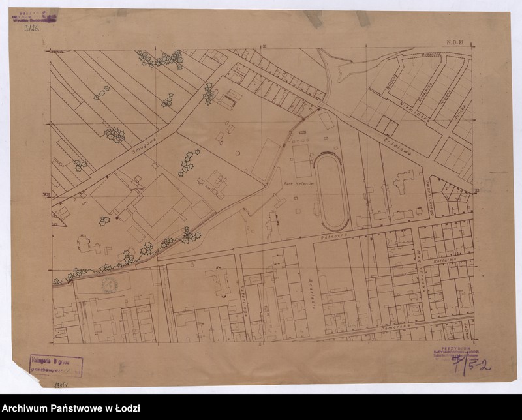Click the purple stamp in top-left corner
The image size is (522, 420).
click(34, 17)
